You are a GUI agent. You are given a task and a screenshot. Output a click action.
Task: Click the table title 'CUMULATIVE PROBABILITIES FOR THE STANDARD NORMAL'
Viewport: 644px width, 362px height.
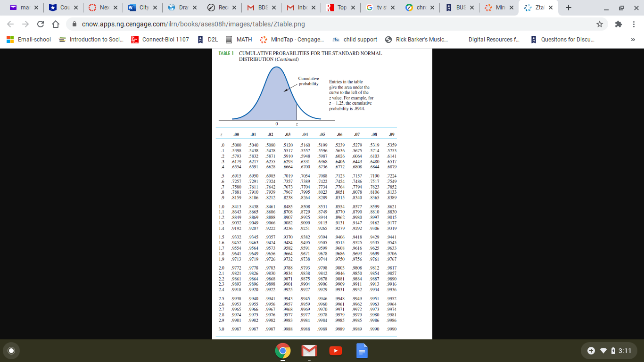pos(310,53)
